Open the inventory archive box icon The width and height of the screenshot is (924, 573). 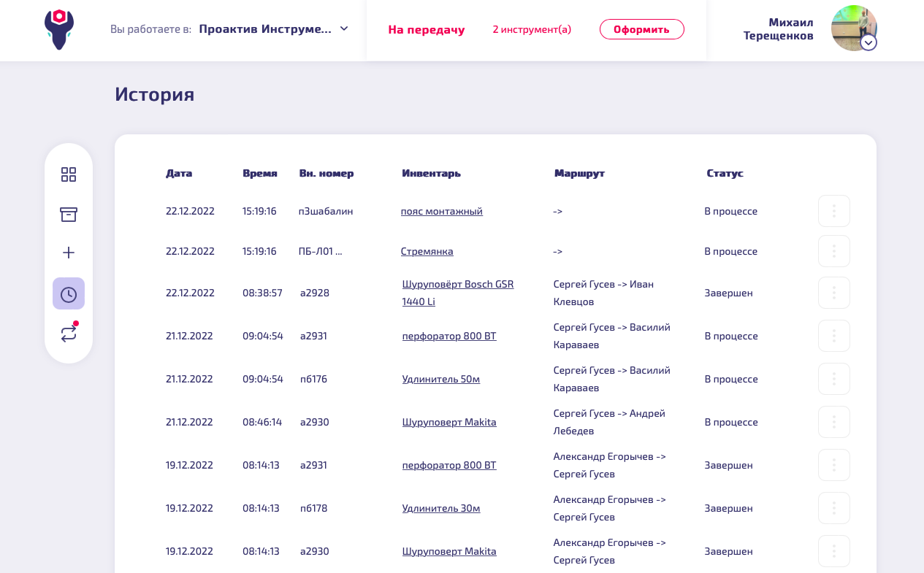[x=69, y=214]
